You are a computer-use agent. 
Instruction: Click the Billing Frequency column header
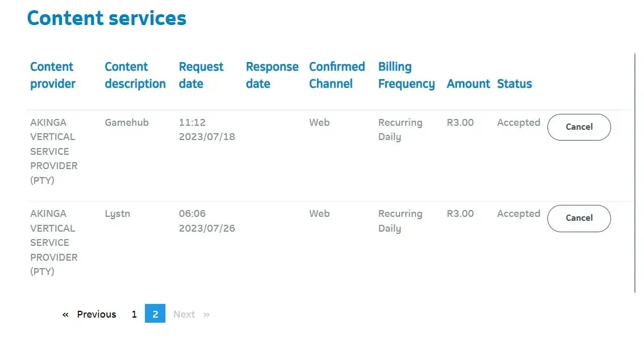[x=406, y=75]
